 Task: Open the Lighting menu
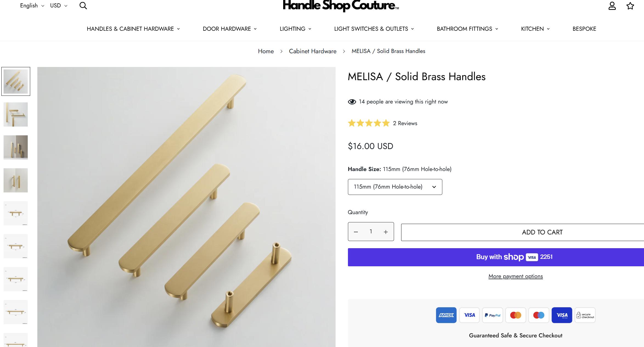coord(295,29)
